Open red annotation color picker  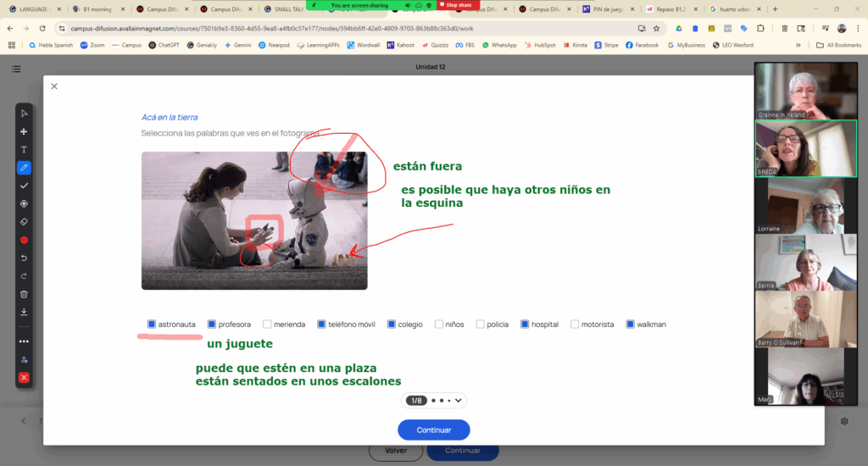(x=24, y=240)
